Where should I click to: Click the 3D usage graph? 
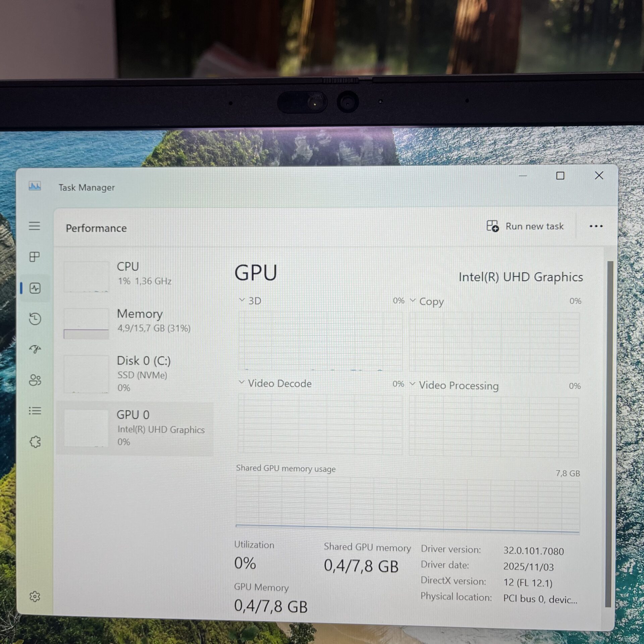pyautogui.click(x=320, y=340)
